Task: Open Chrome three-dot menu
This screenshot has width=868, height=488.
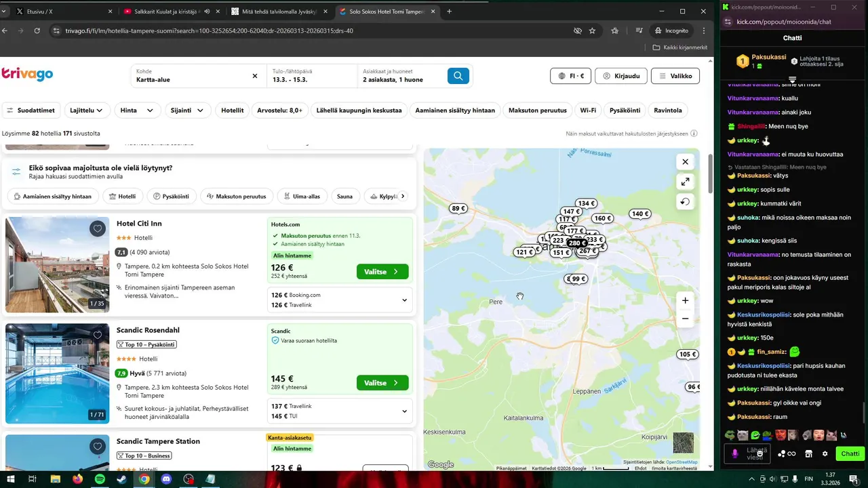Action: 704,30
